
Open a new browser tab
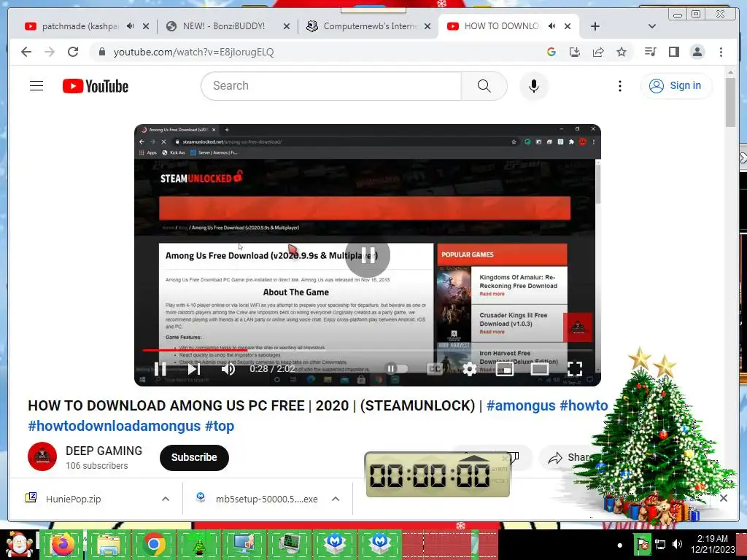[595, 26]
